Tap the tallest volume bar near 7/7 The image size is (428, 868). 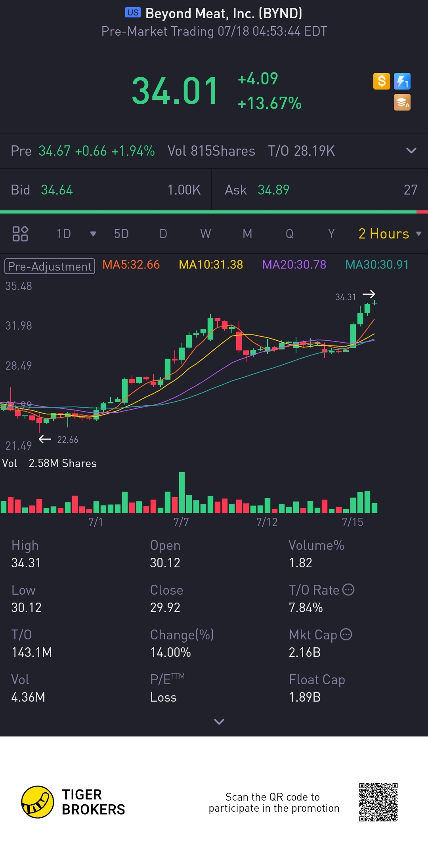click(x=182, y=492)
